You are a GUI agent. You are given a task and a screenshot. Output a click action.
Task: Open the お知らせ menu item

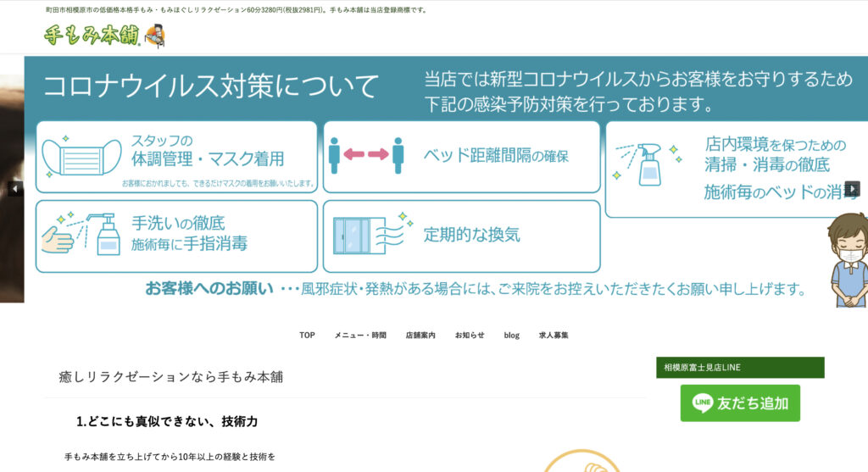(470, 335)
